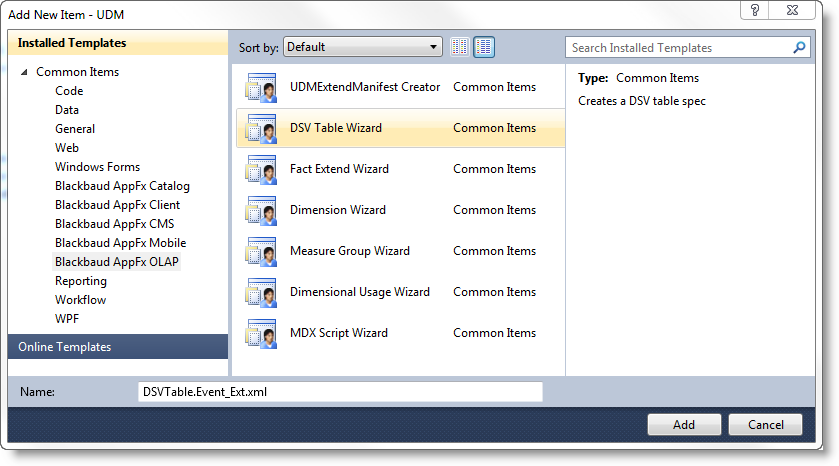This screenshot has width=839, height=466.
Task: Click the Name input field
Action: [340, 392]
